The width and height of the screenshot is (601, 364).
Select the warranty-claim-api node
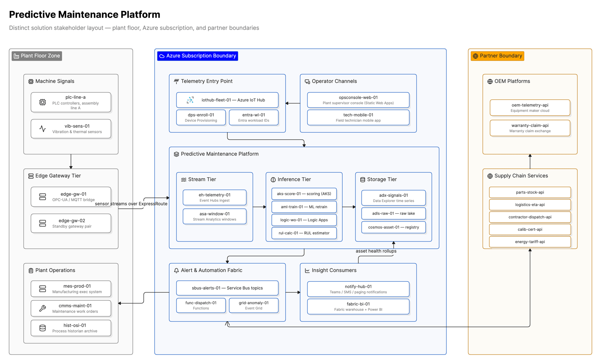click(x=530, y=128)
